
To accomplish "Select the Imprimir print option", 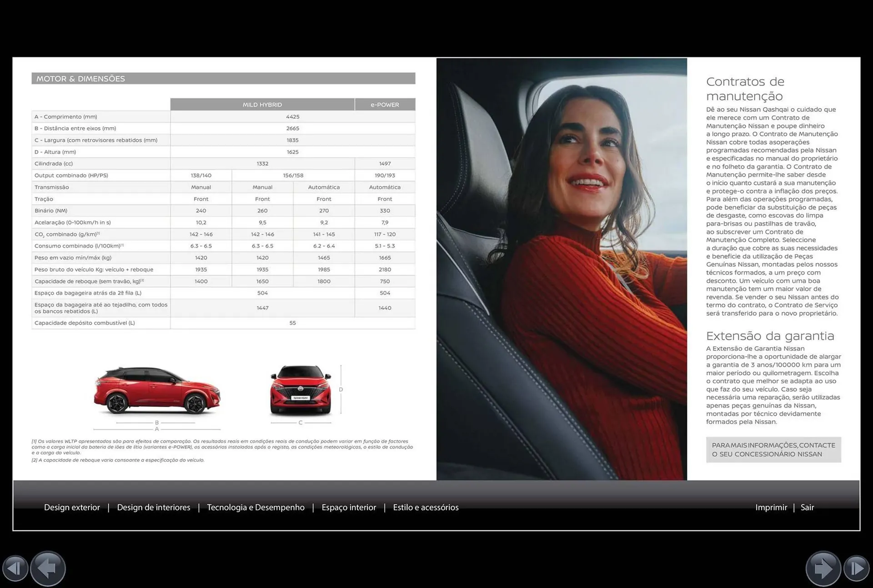I will (771, 507).
